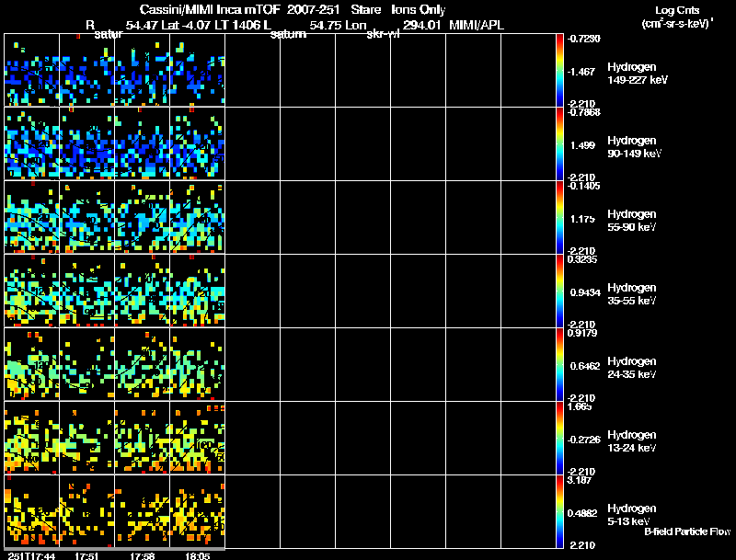Screen dimensions: 736x560
Task: Open the 24-35 keV image at 17:51
Action: (86, 365)
